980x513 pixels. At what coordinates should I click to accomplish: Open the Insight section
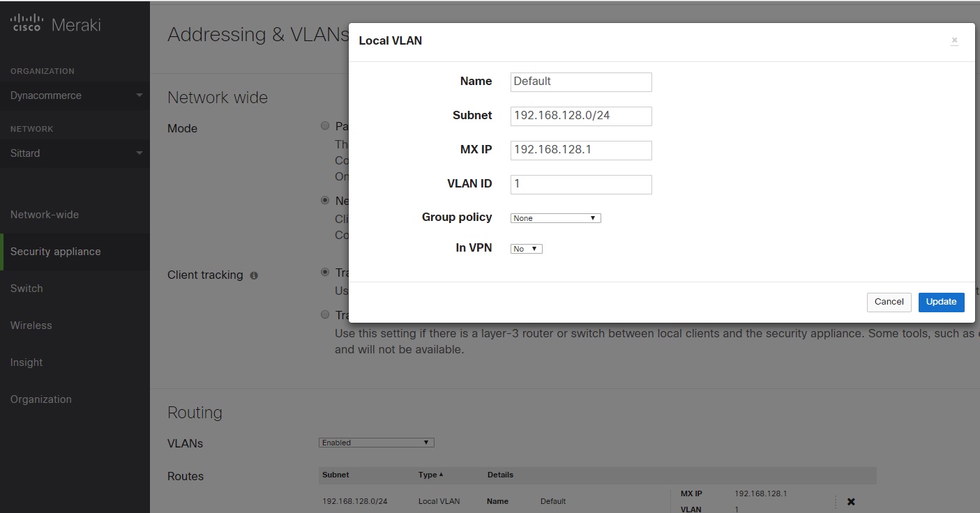click(x=27, y=362)
